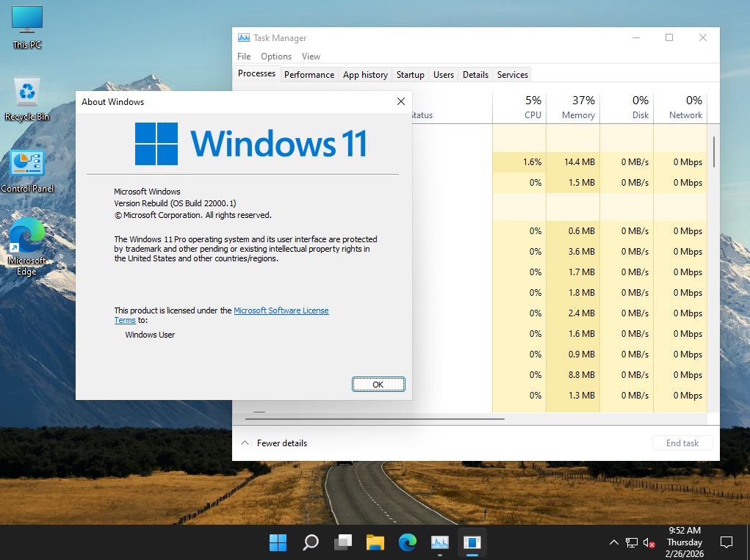Open the Microsoft Software License Terms link
Screen dimensions: 750x560
[281, 310]
